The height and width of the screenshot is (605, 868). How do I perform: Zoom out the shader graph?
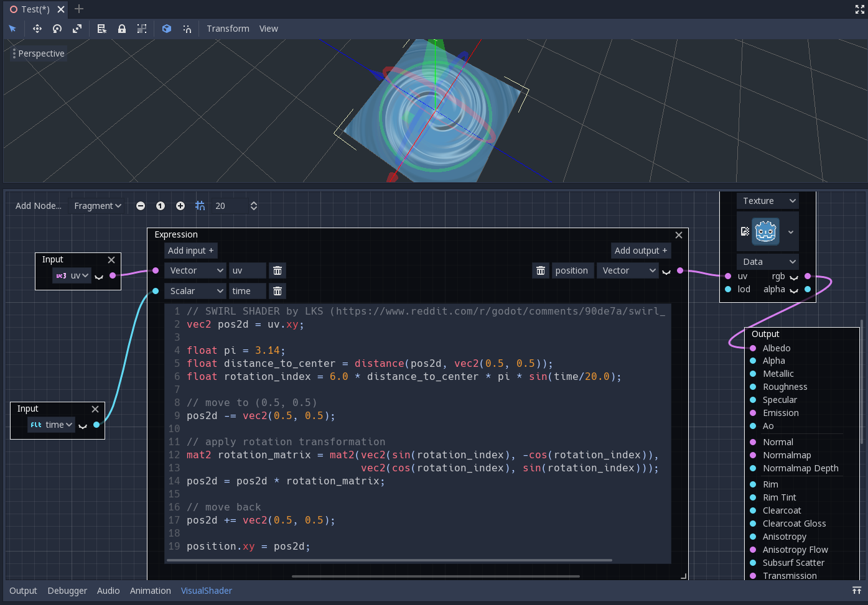pyautogui.click(x=141, y=206)
